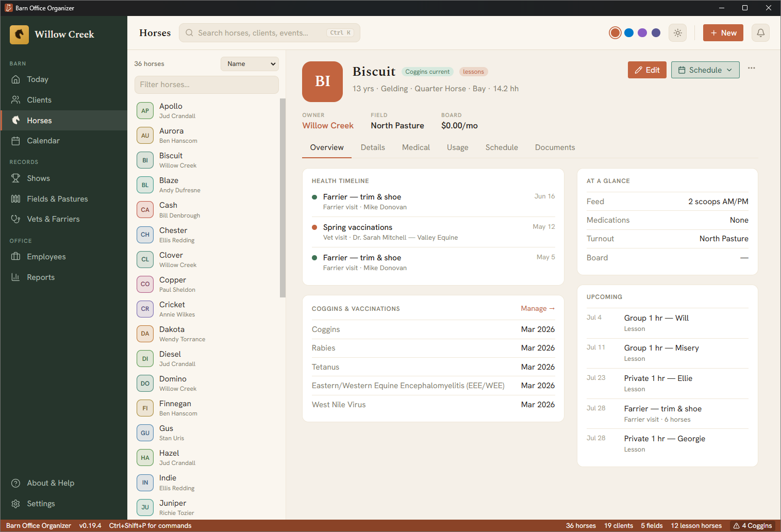Viewport: 781px width, 532px height.
Task: Open Vets & Farriers stethoscope icon
Action: [x=16, y=219]
